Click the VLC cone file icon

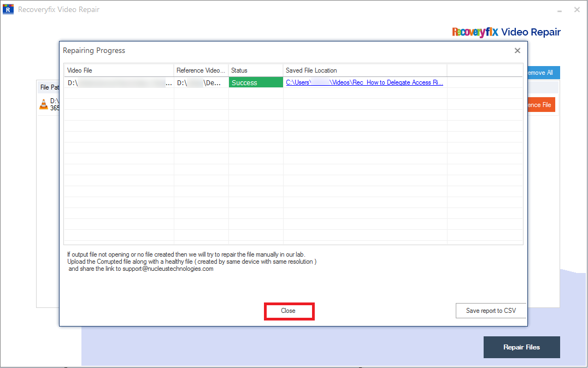tap(44, 104)
